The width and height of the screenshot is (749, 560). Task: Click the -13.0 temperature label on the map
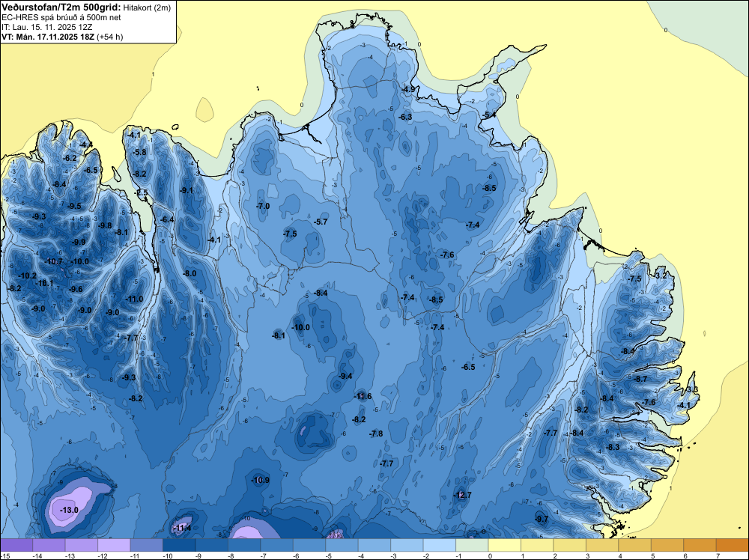pos(69,510)
